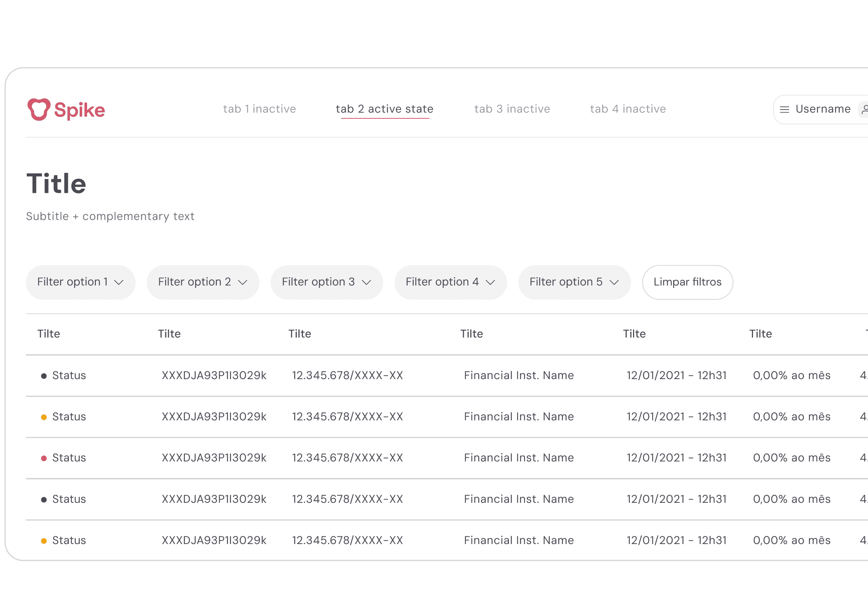Click the orange status dot in second row
The height and width of the screenshot is (591, 868).
44,417
